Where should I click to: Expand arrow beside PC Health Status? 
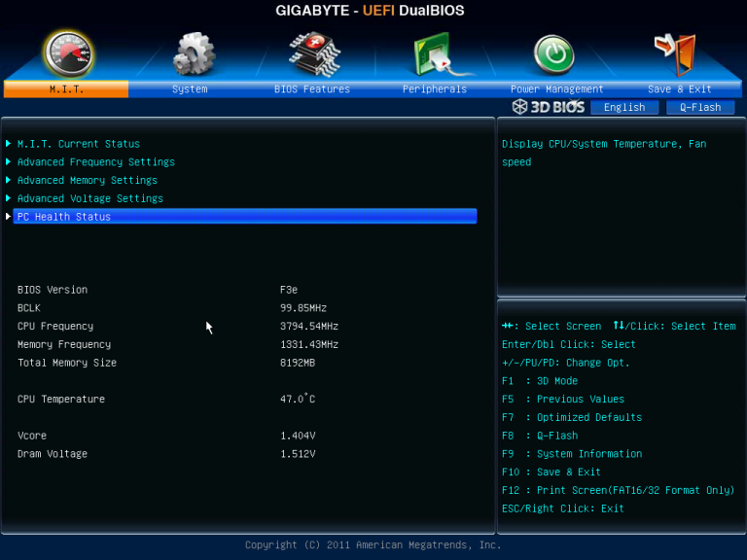click(x=8, y=216)
